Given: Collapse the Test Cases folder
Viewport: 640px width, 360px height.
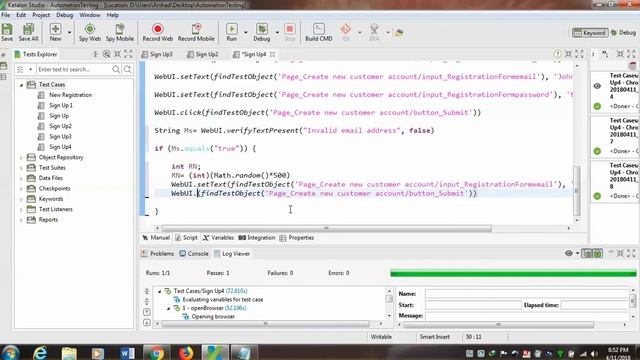Looking at the screenshot, I should (21, 85).
